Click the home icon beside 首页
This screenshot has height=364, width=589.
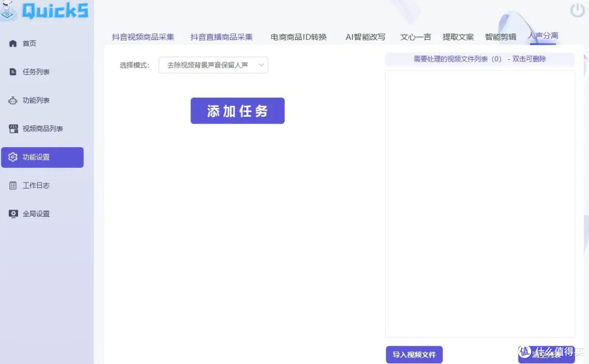click(x=13, y=44)
